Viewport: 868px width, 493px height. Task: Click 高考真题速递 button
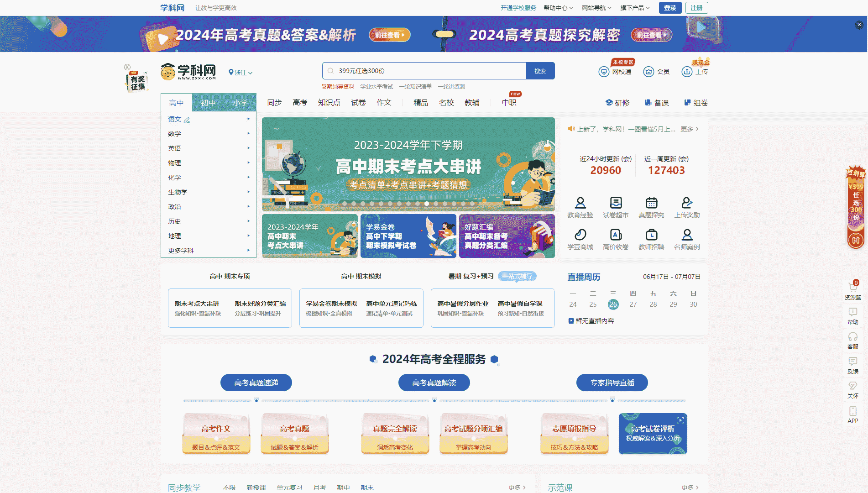[256, 383]
